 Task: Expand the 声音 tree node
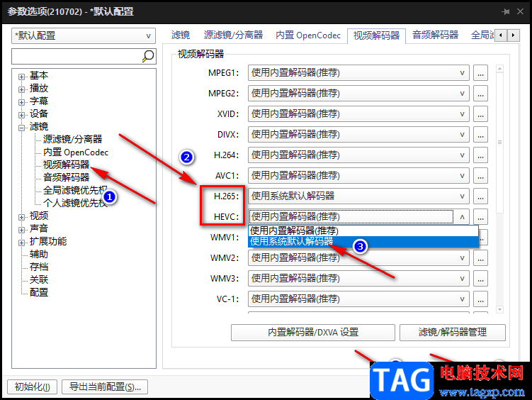point(21,230)
